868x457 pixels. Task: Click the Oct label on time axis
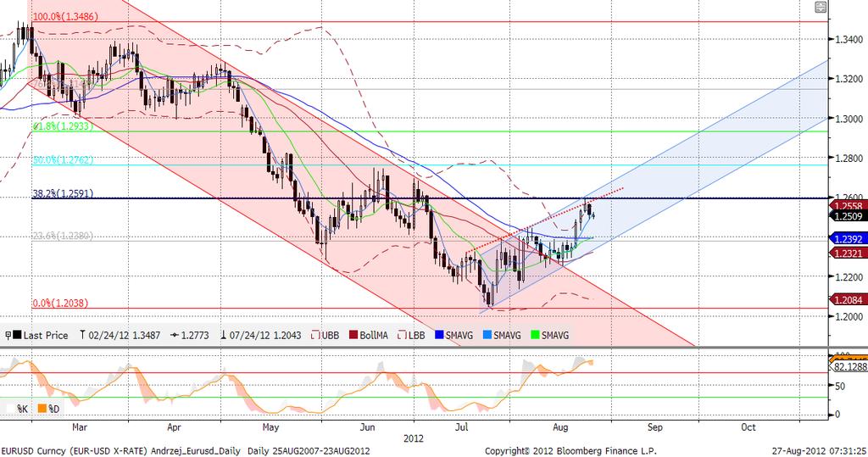pos(748,427)
